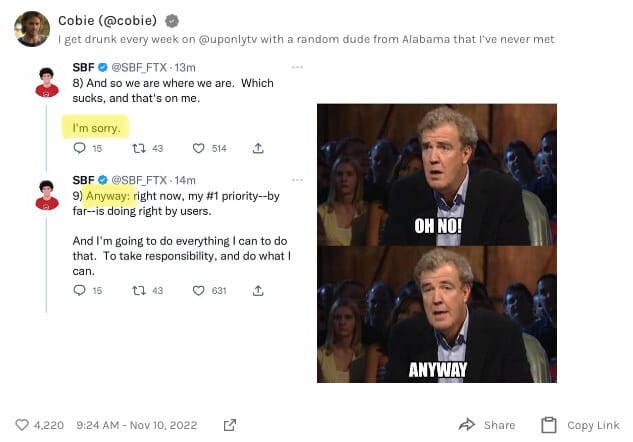Like the tweet with 631 likes
633x442 pixels.
click(198, 290)
